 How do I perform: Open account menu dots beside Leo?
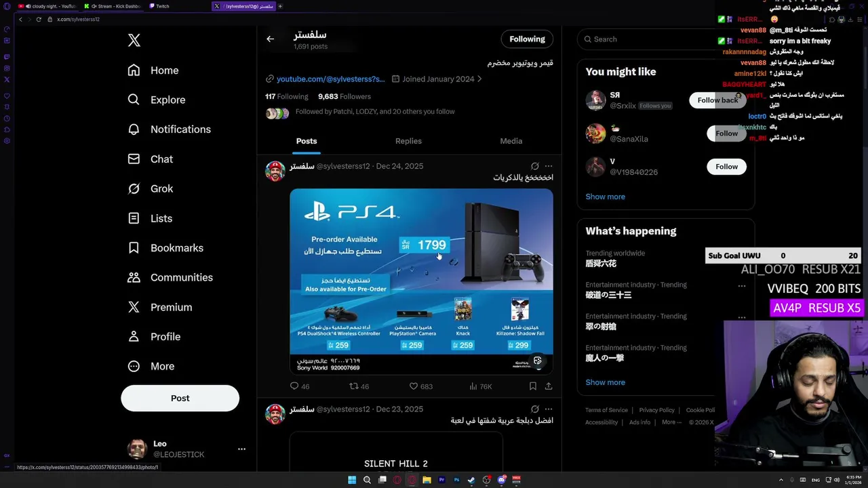241,449
